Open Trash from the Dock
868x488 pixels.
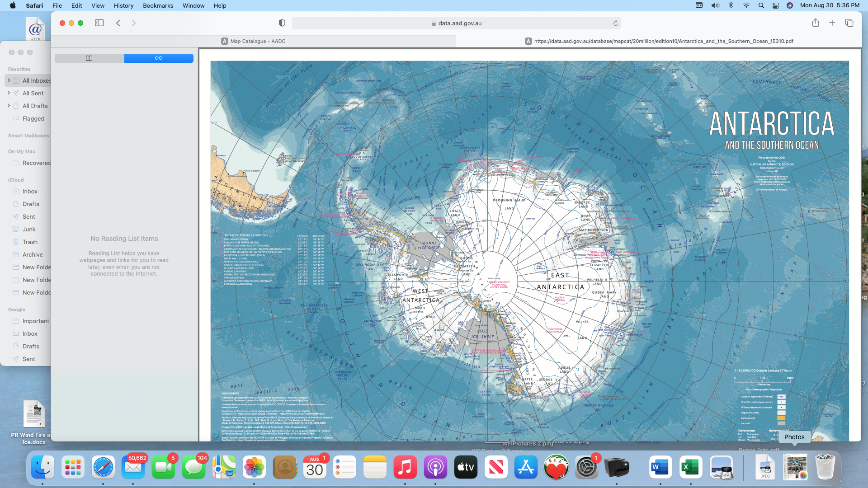tap(825, 467)
